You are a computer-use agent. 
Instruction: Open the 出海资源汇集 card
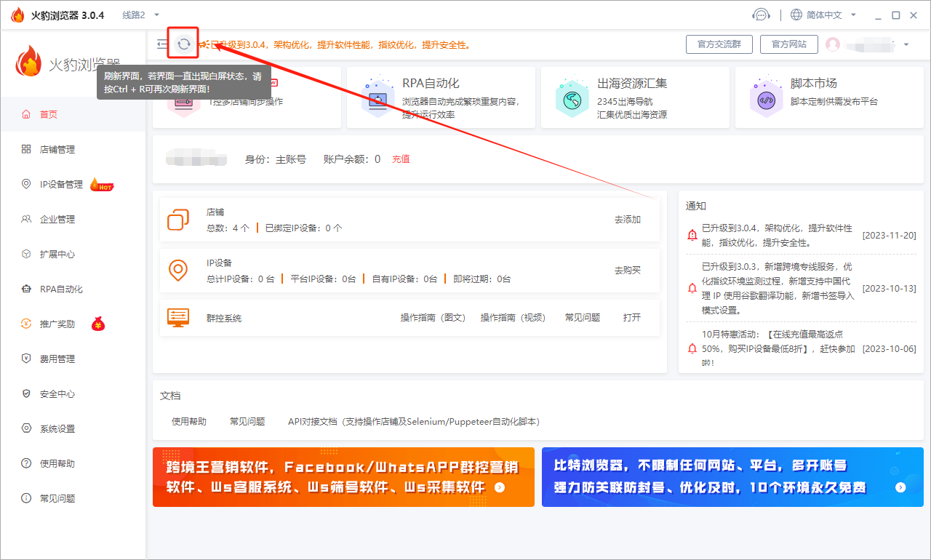tap(635, 97)
